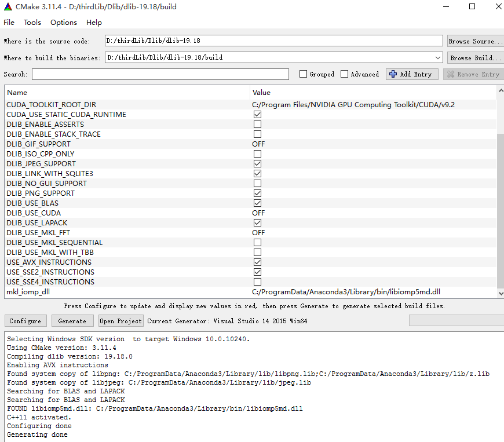This screenshot has width=504, height=442.
Task: Click 'Compiling dlib version: 19.18.0' log line
Action: 70,356
